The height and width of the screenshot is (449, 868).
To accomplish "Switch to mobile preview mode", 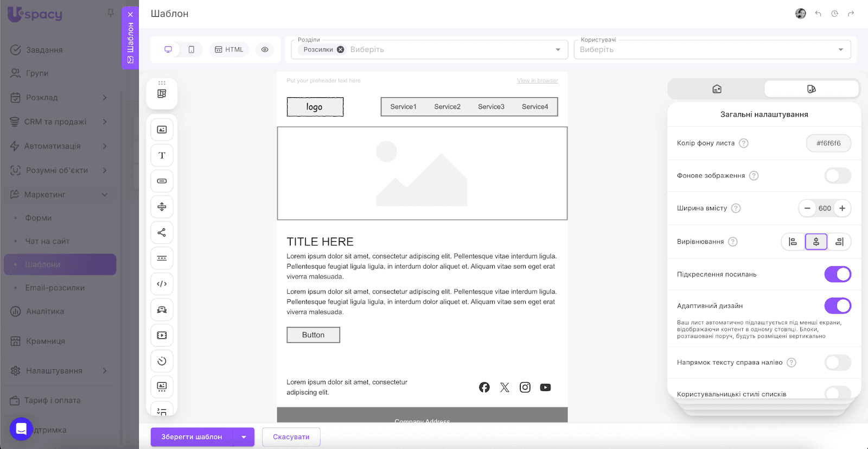I will [x=192, y=49].
